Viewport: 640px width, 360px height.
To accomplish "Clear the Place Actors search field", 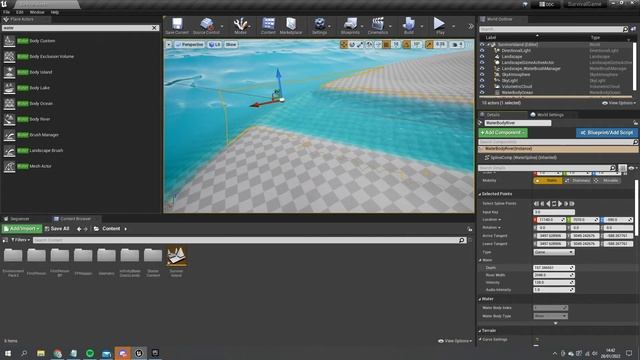I will [155, 28].
